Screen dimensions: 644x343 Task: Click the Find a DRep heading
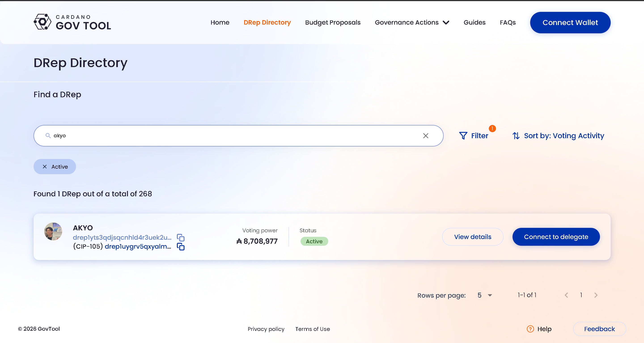click(57, 95)
